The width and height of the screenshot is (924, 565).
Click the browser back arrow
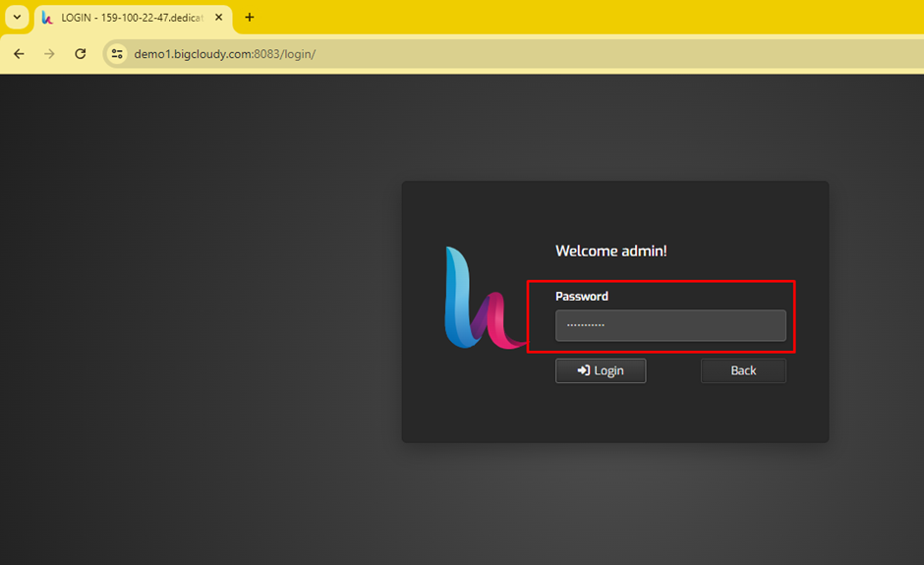pos(19,54)
